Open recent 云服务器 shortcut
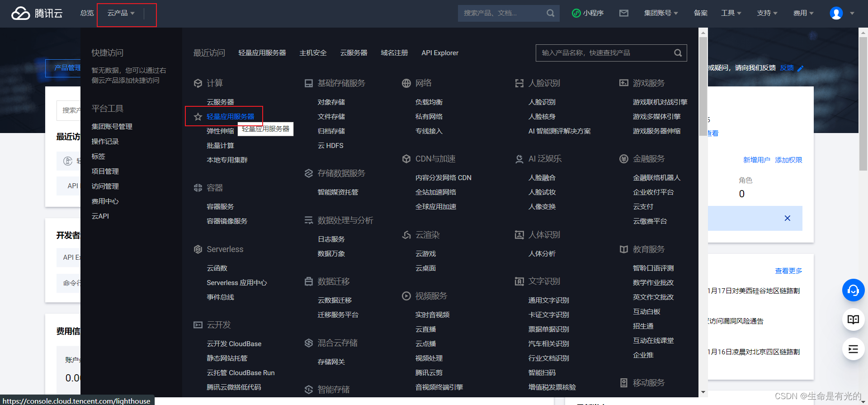868x405 pixels. tap(354, 53)
